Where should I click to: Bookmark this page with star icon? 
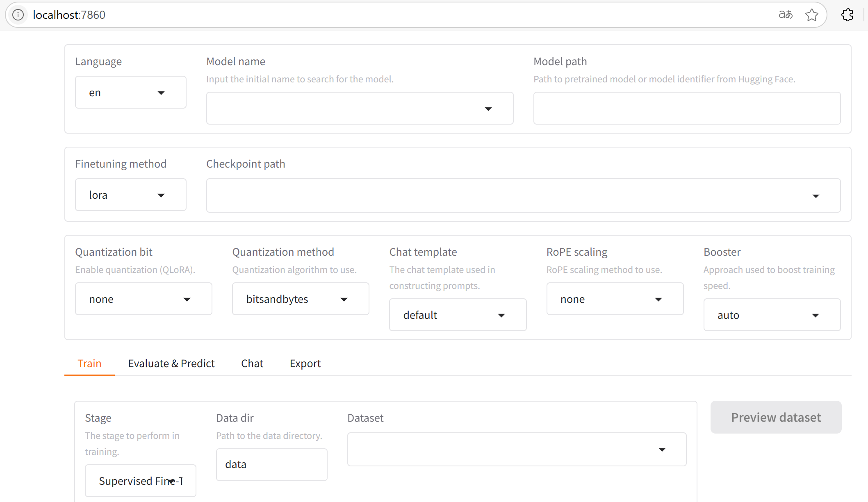tap(811, 15)
